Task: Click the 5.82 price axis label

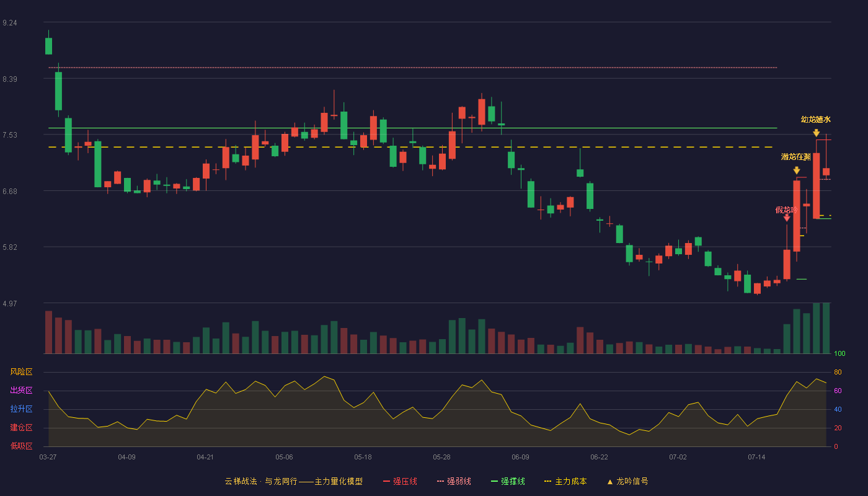Action: click(10, 247)
